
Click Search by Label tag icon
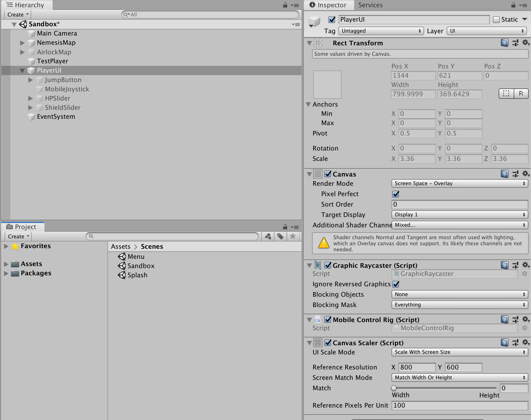(x=280, y=236)
